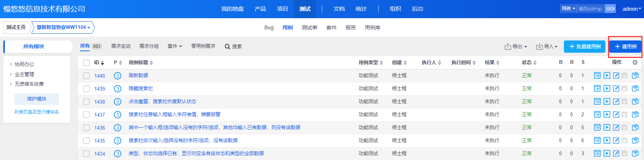Click the run icon for case 1440
Image resolution: width=644 pixels, height=160 pixels.
(x=607, y=76)
